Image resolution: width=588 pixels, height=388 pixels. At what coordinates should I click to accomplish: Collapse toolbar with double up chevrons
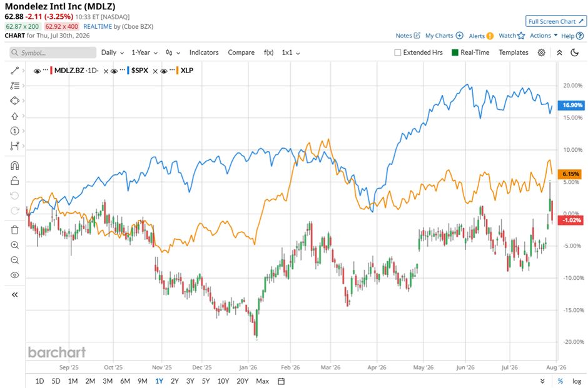559,52
